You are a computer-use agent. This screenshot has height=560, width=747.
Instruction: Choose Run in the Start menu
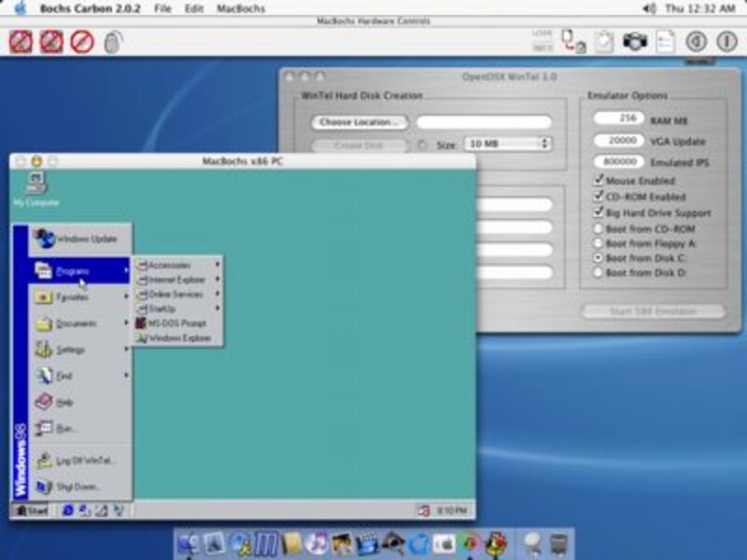79,428
